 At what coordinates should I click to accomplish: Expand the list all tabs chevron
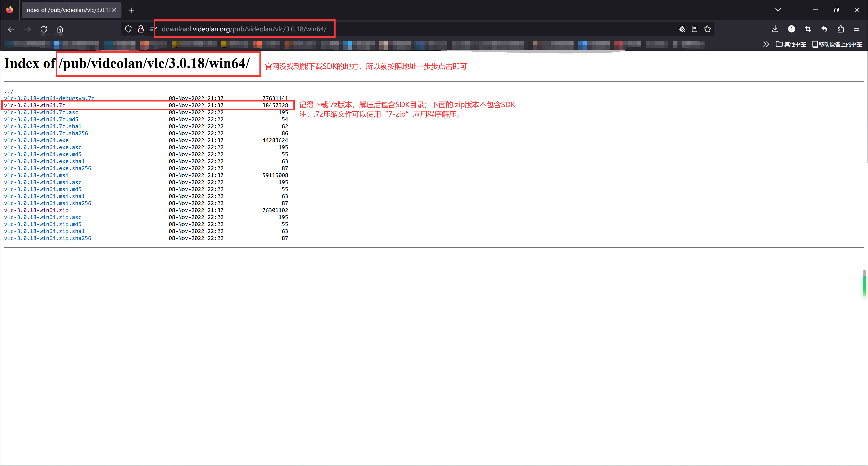(778, 10)
